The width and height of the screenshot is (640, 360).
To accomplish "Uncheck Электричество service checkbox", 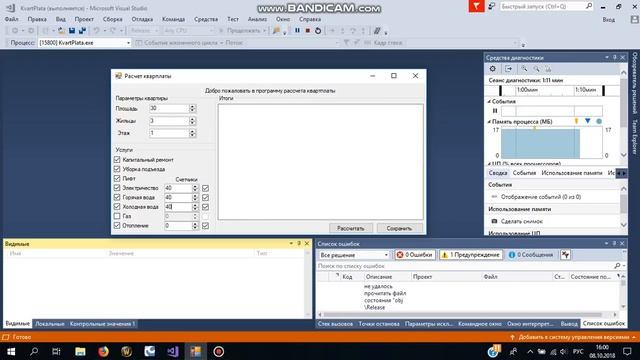I will 117,188.
